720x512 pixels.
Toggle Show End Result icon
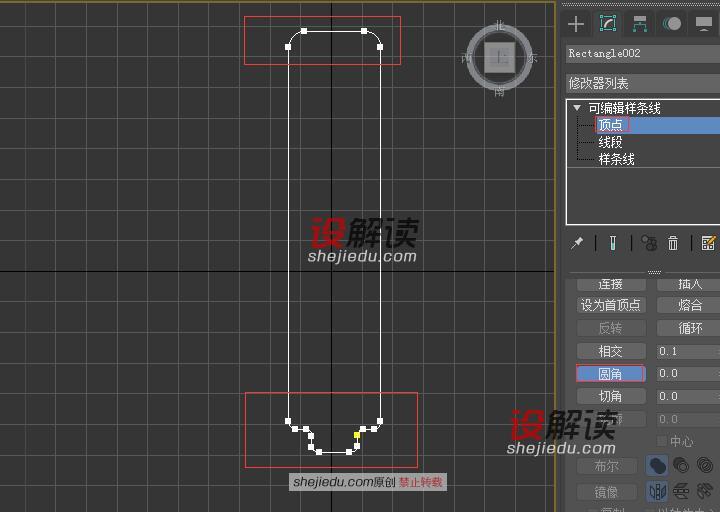613,243
